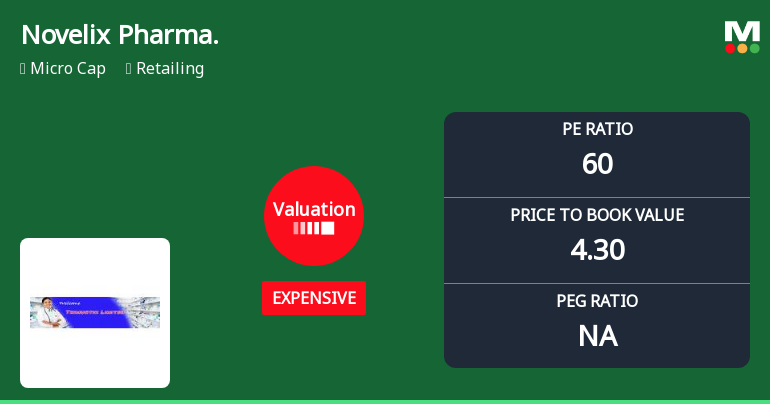This screenshot has height=404, width=770.
Task: Select the PEG ratio NA value
Action: (597, 336)
